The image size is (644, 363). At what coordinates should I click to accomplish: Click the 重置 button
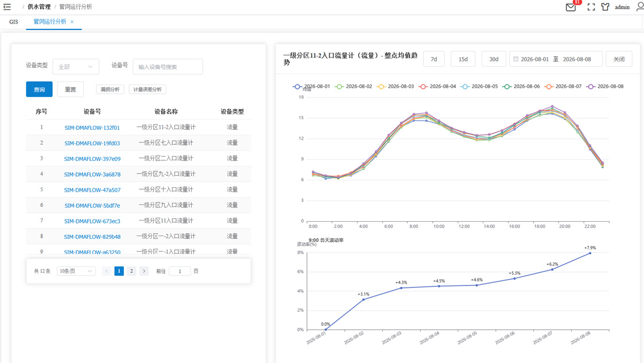tap(70, 89)
